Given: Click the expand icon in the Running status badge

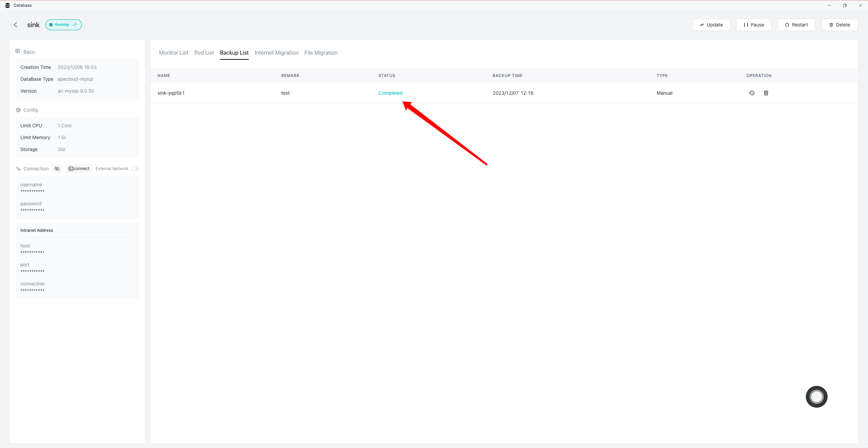Looking at the screenshot, I should (x=75, y=25).
